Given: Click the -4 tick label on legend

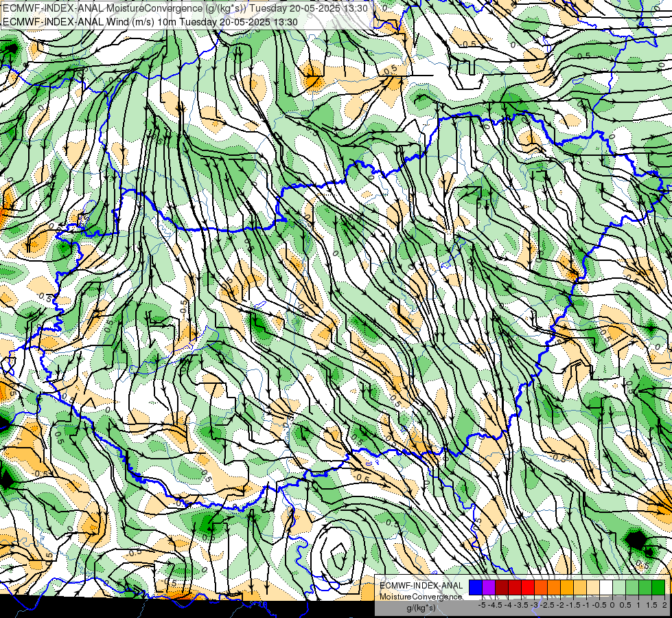Looking at the screenshot, I should pos(508,605).
